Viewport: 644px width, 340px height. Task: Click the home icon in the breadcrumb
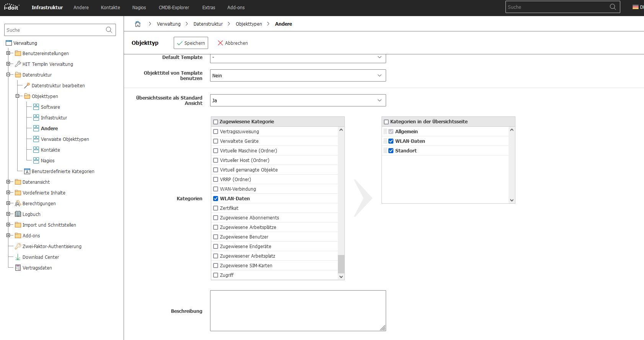138,24
